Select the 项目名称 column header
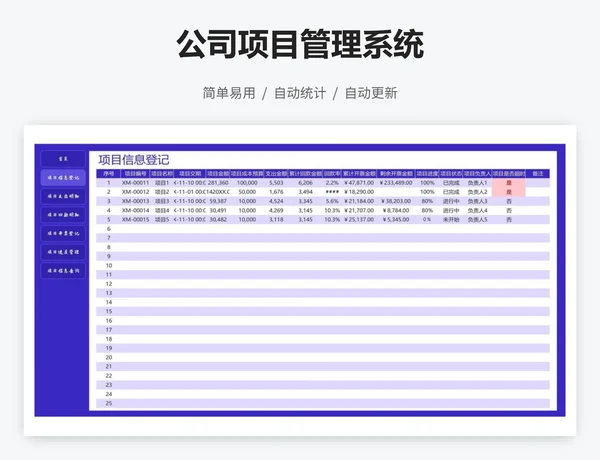Image resolution: width=600 pixels, height=460 pixels. coord(162,174)
